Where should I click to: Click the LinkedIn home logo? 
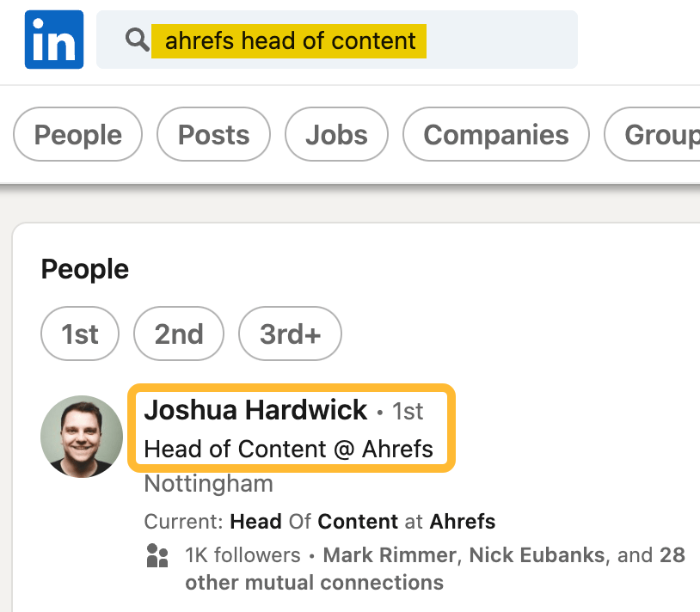[53, 40]
